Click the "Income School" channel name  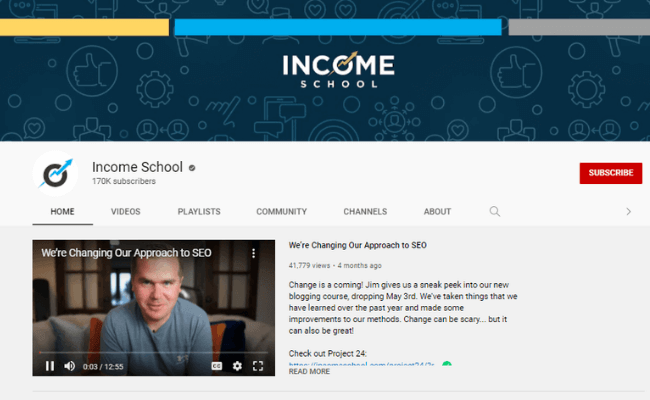pyautogui.click(x=137, y=167)
